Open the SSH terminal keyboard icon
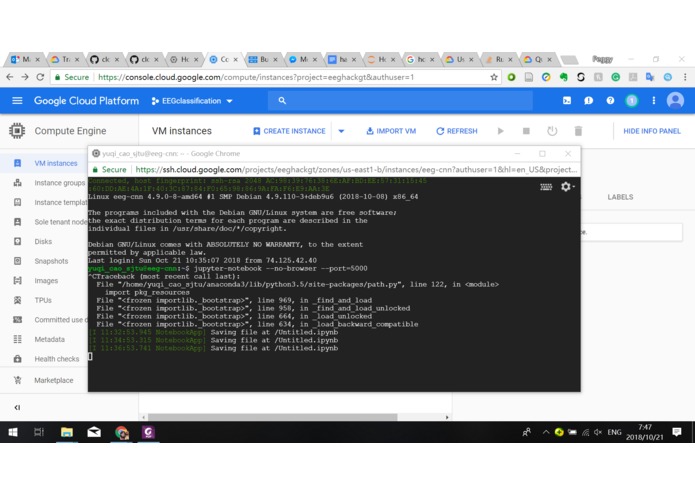 click(x=546, y=187)
